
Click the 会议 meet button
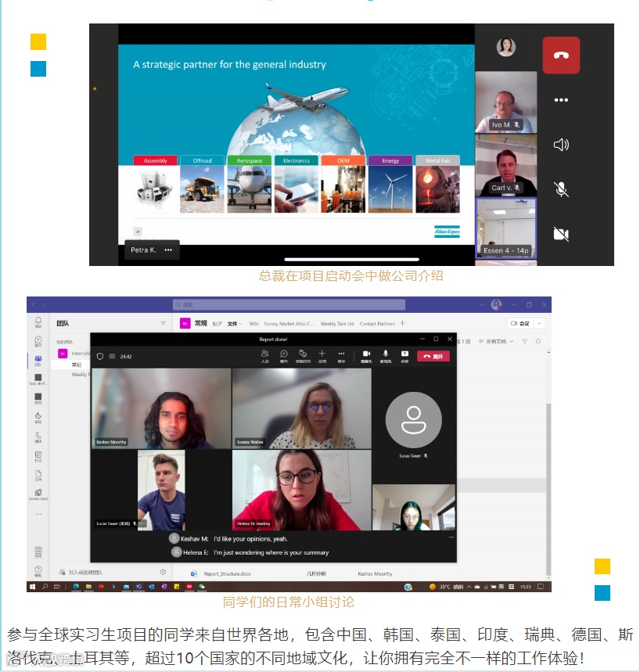520,324
